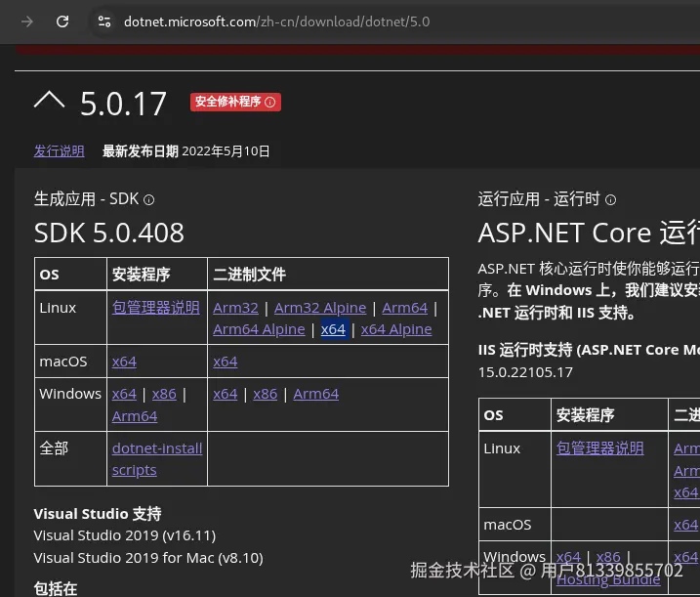Click the 全部 row label in SDK table
This screenshot has height=597, width=700.
54,448
